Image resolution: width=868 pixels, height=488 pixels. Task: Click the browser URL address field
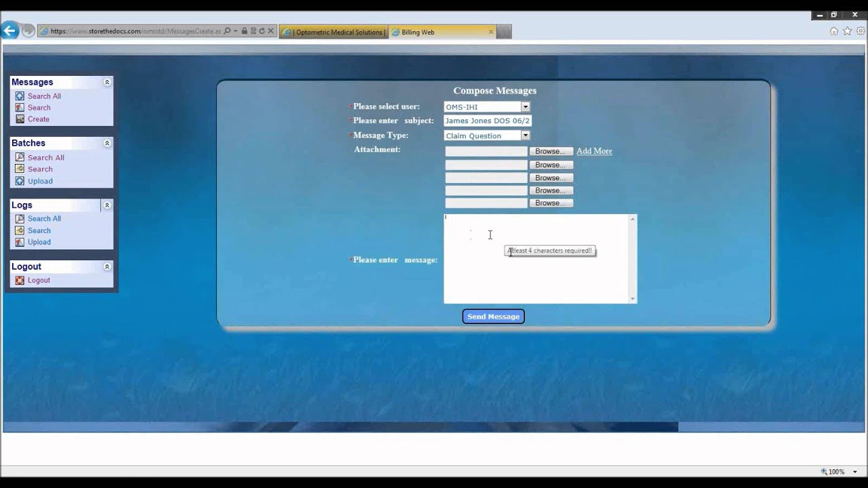tap(135, 31)
